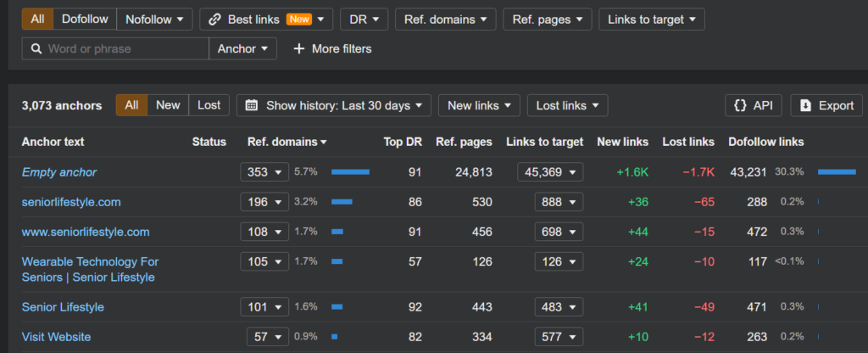Open the seniorlifestyle.com anchor link
The height and width of the screenshot is (353, 868).
(71, 202)
